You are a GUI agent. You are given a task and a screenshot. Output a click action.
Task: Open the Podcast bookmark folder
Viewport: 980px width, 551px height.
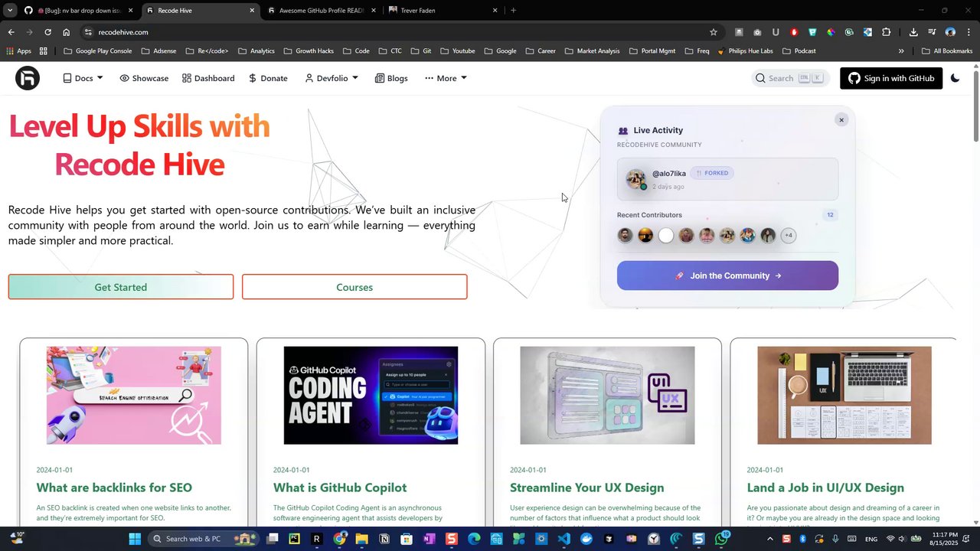coord(799,51)
